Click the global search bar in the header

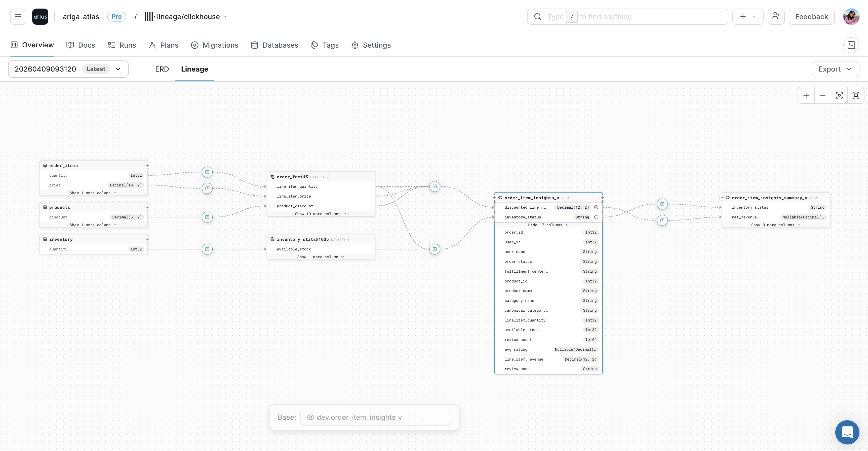pos(627,16)
